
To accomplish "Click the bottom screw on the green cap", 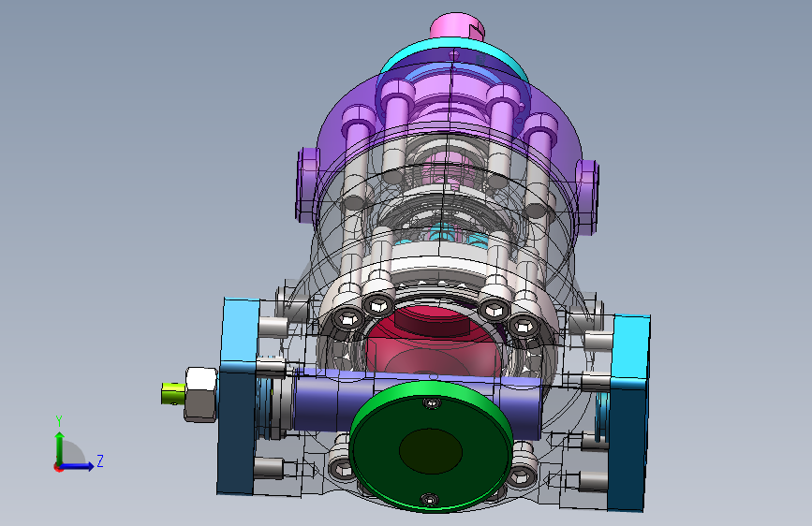I will pos(429,500).
